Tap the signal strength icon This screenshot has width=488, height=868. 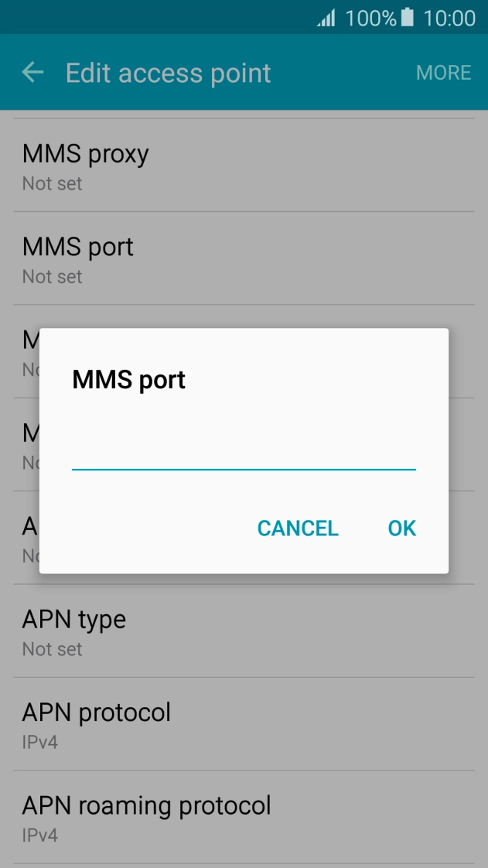(x=326, y=19)
